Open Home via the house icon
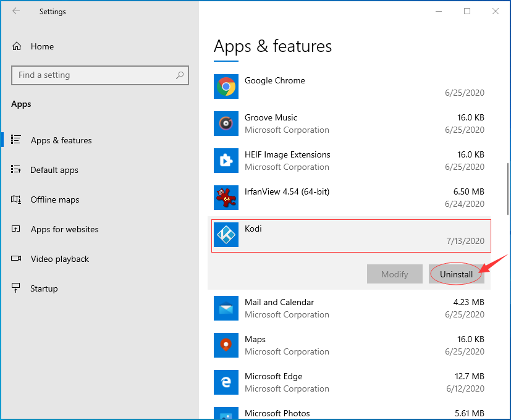This screenshot has height=420, width=511. pyautogui.click(x=17, y=46)
